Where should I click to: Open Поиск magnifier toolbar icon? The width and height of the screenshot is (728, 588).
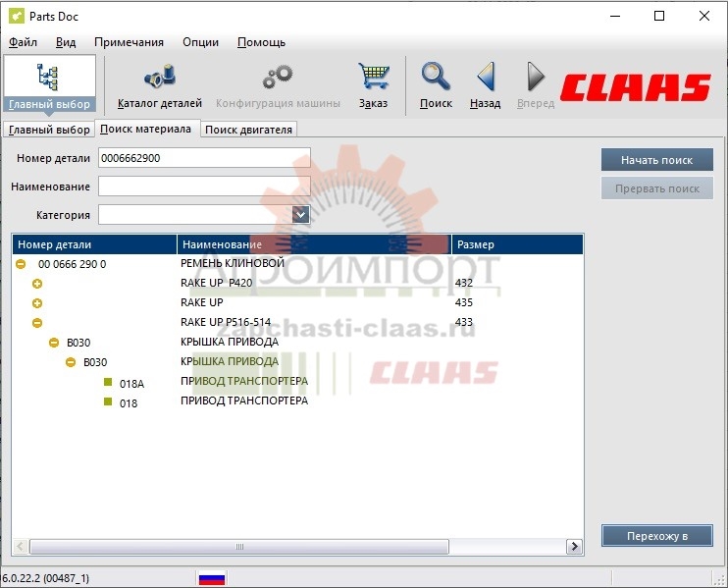coord(436,77)
